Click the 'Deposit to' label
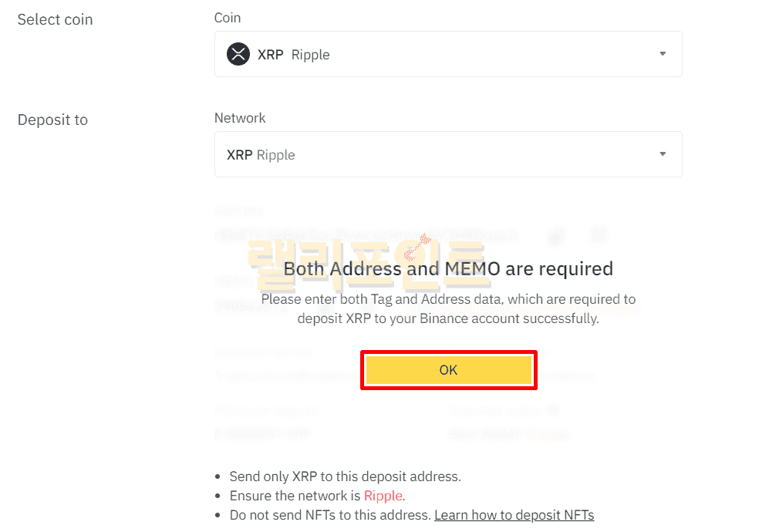This screenshot has width=769, height=532. click(52, 120)
